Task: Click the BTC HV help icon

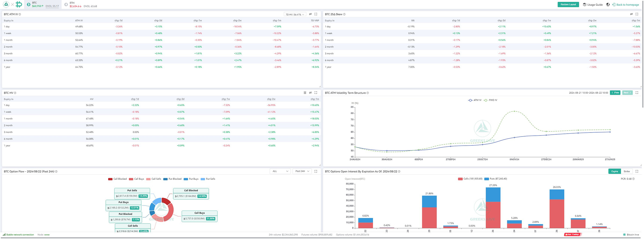Action: [15, 93]
